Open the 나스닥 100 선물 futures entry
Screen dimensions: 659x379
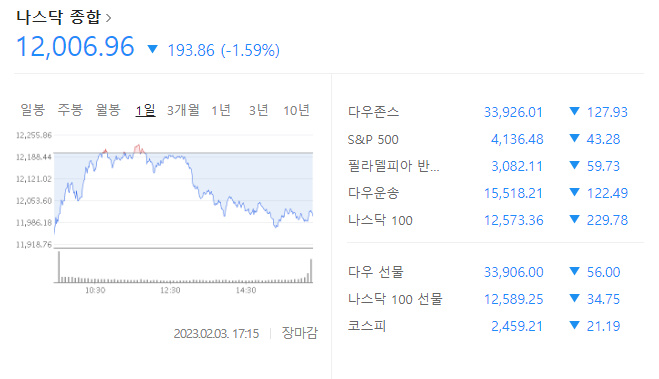pos(488,299)
